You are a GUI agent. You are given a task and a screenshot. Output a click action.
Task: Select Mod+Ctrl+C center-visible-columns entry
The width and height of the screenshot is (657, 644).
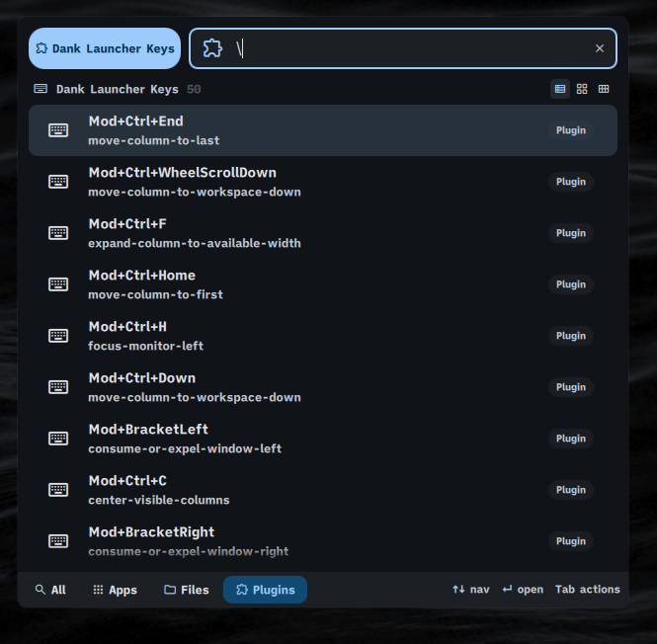click(296, 490)
